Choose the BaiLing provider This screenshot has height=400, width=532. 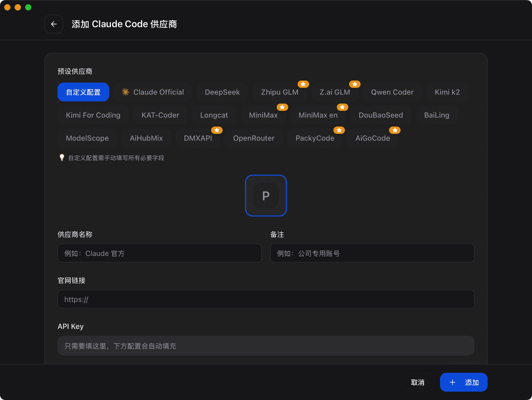(437, 115)
